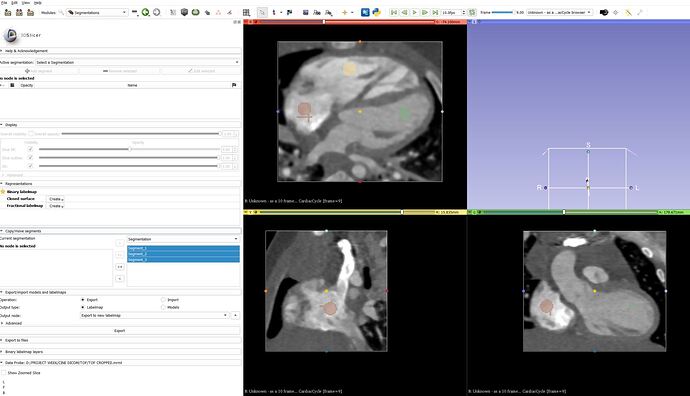Click Create for Closed surface
Viewport: 690px width, 396px height.
click(x=56, y=199)
